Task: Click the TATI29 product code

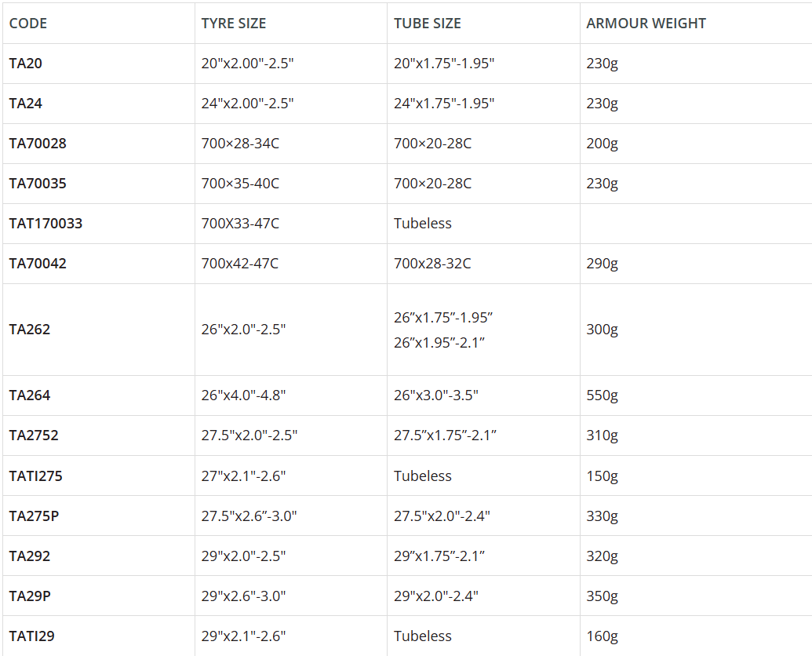Action: (32, 636)
